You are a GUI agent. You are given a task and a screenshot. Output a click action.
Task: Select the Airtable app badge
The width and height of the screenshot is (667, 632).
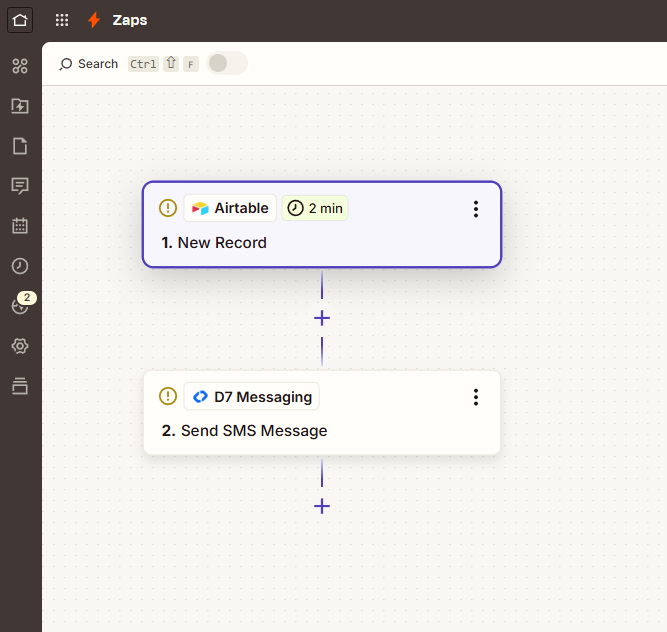click(x=230, y=208)
